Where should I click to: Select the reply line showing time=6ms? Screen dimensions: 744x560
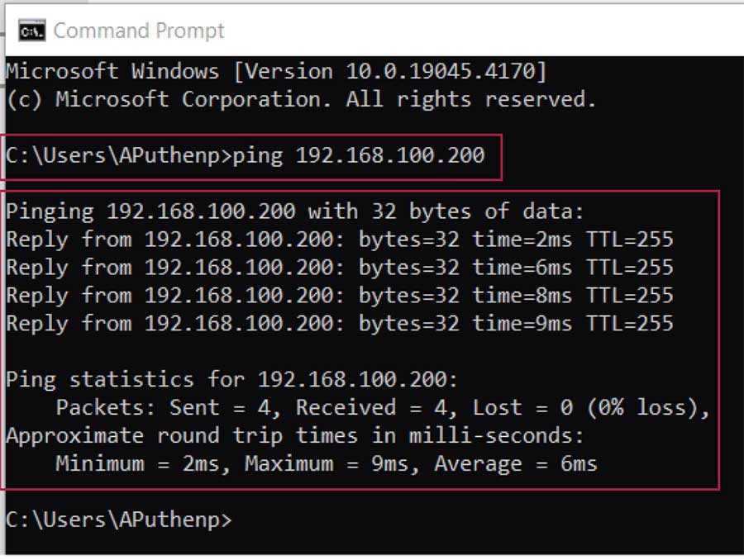339,268
